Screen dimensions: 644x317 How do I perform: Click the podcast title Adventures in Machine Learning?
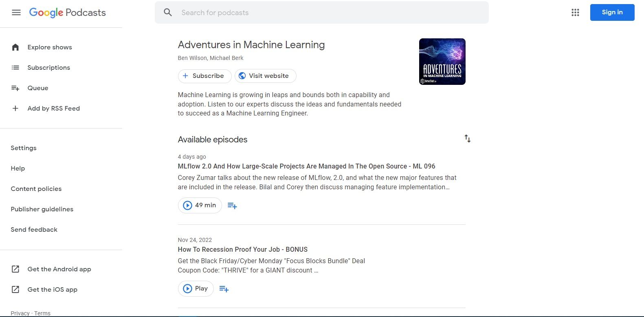pyautogui.click(x=251, y=45)
